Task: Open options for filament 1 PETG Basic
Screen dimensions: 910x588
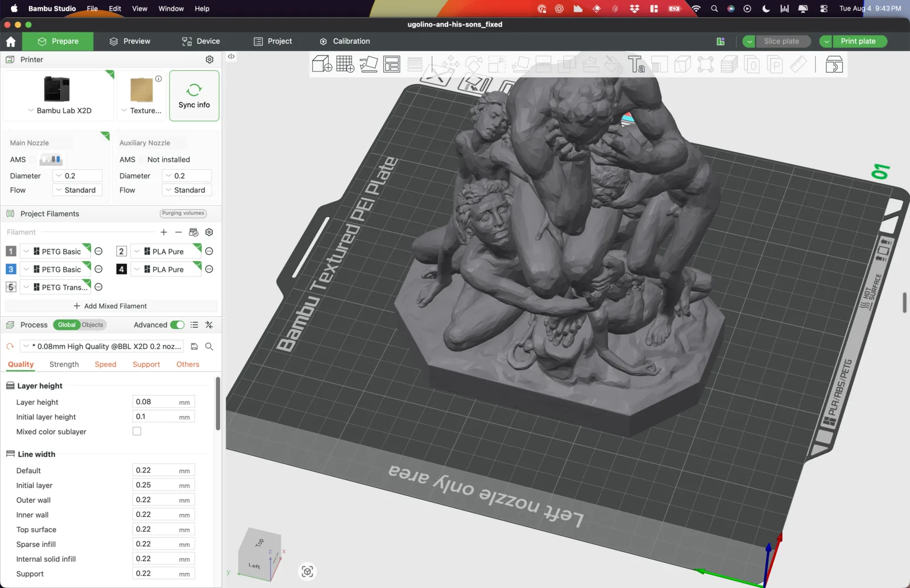Action: (98, 251)
